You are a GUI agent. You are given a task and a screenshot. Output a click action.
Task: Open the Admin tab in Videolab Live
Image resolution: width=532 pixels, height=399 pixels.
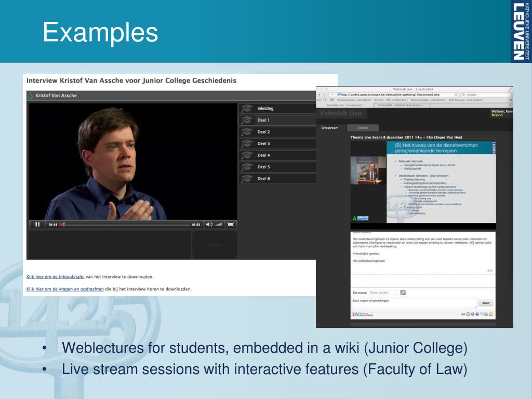coord(363,128)
